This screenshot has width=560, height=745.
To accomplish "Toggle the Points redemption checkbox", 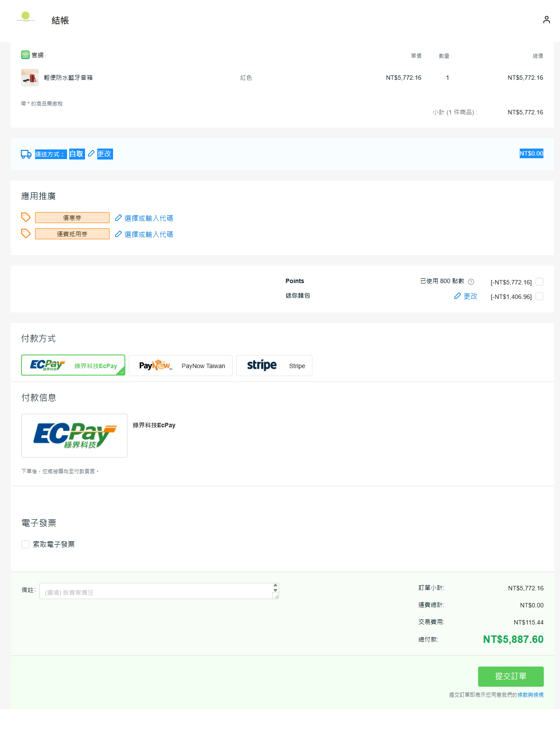I will point(539,282).
